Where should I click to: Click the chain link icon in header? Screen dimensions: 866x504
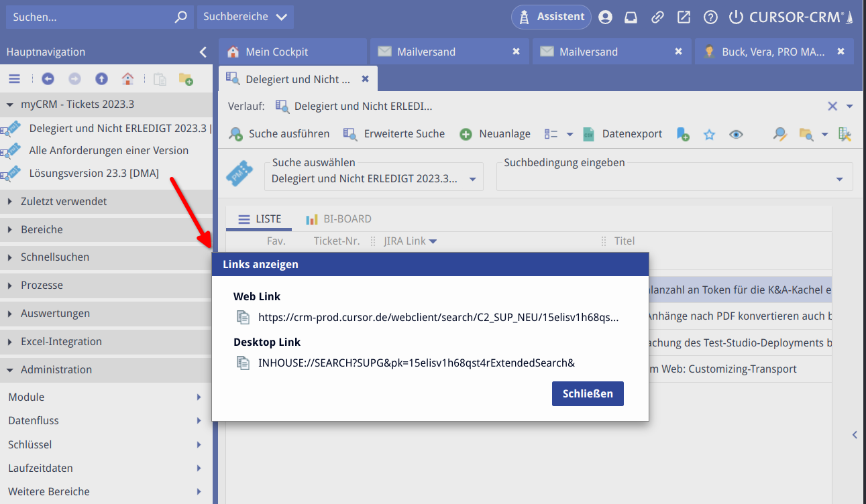658,17
